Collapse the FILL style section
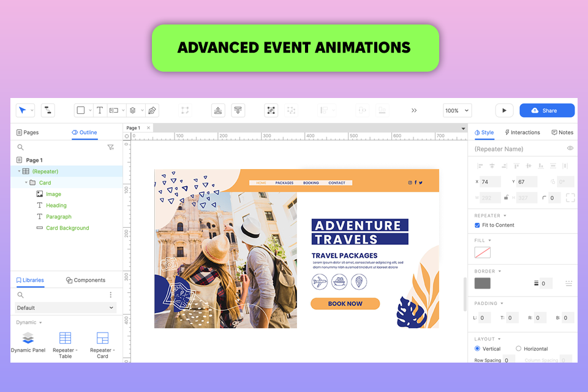588x392 pixels. coord(490,241)
